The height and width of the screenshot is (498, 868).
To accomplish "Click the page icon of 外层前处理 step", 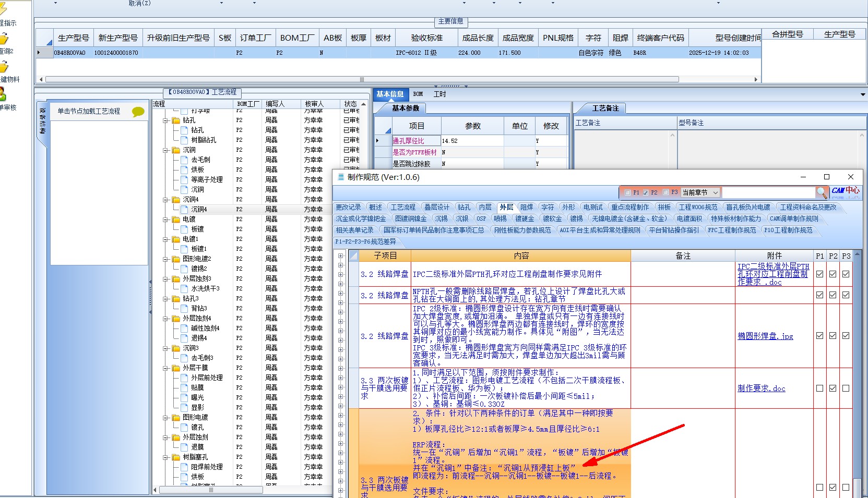I will 184,378.
